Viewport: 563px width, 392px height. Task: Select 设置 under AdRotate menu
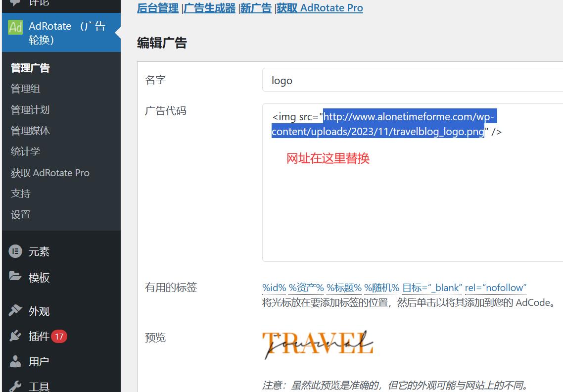coord(21,214)
